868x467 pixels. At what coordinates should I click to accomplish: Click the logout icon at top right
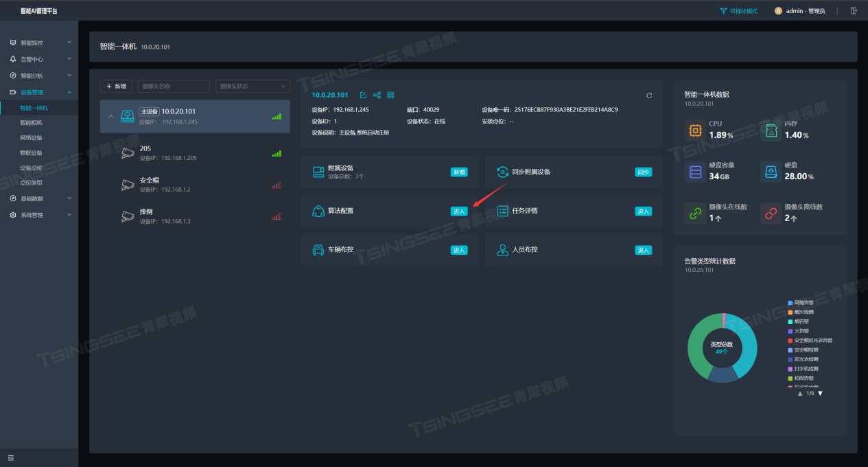coord(854,10)
